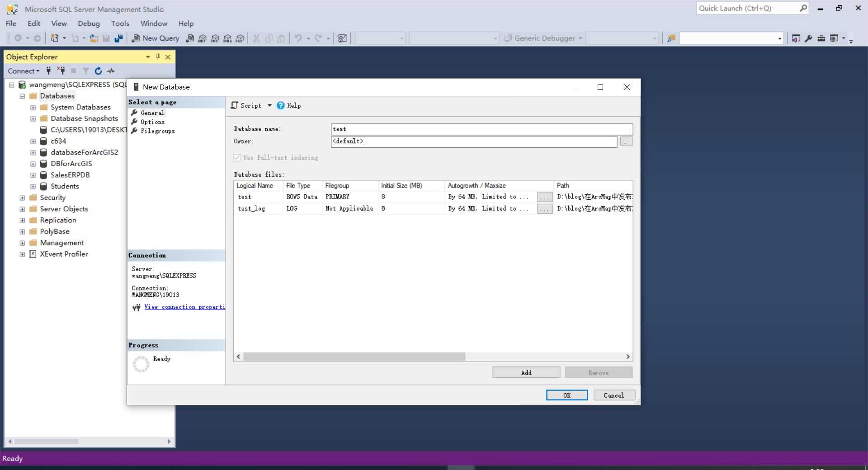Open the Tools menu
Screen dimensions: 868x470
(120, 23)
